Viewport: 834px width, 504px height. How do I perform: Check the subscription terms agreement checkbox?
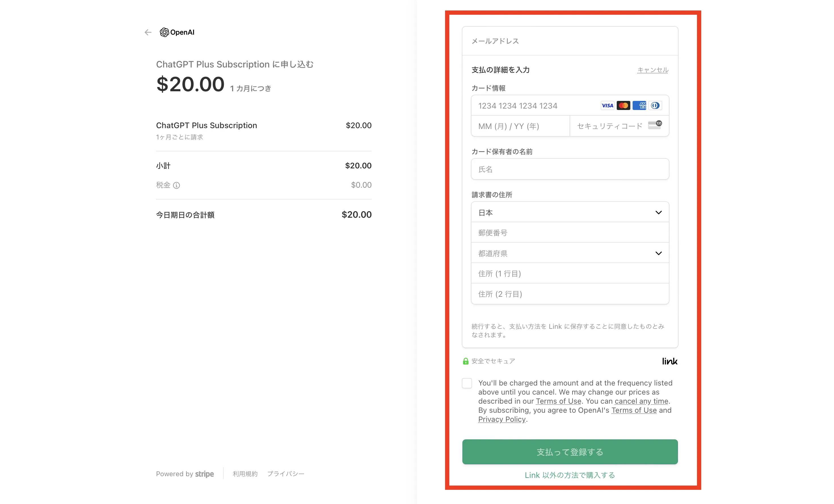click(x=467, y=383)
